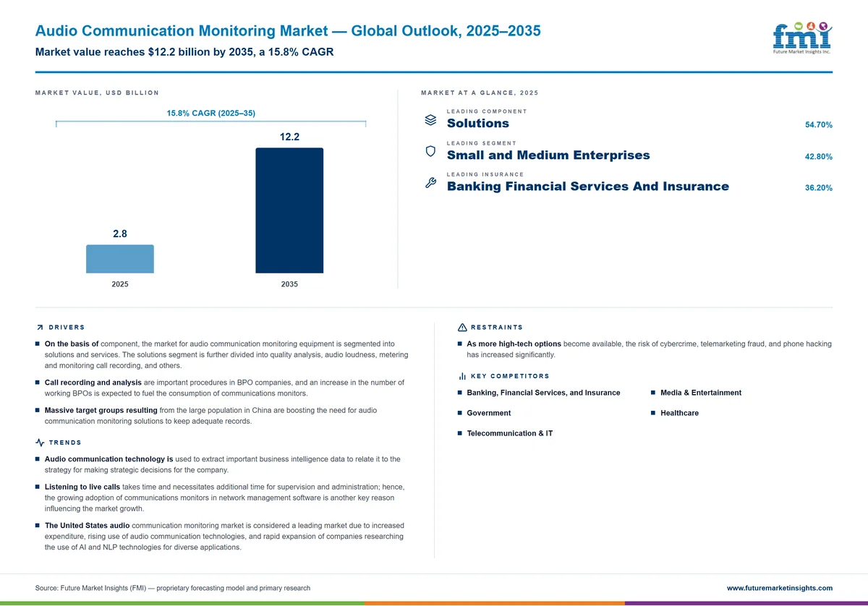
Task: Open the www.futuremarketinsights.com link
Action: pyautogui.click(x=780, y=588)
